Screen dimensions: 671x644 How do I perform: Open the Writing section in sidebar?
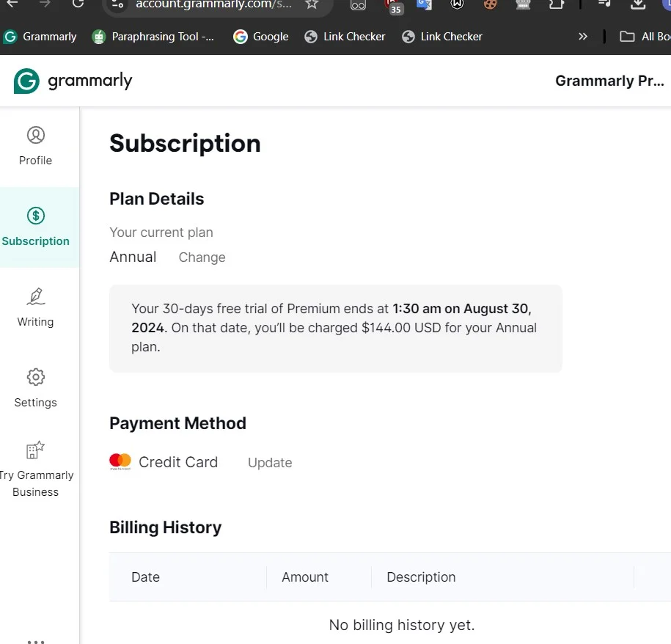35,307
